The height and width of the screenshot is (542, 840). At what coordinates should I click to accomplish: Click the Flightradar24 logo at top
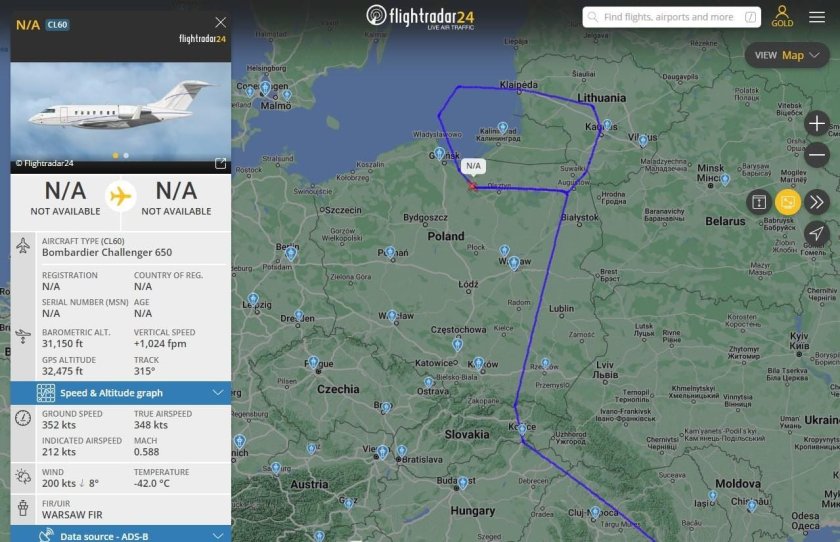pos(419,16)
